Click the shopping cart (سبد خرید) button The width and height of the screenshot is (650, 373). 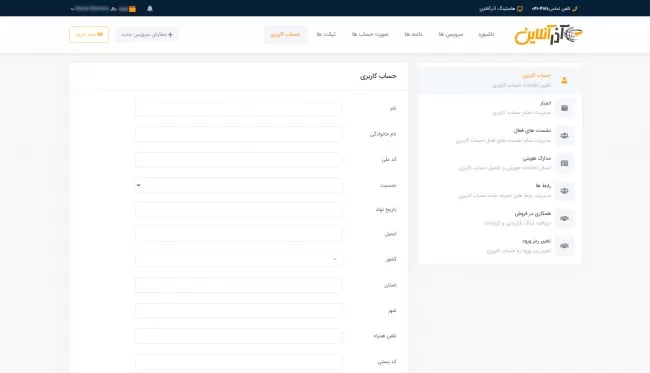click(x=89, y=34)
